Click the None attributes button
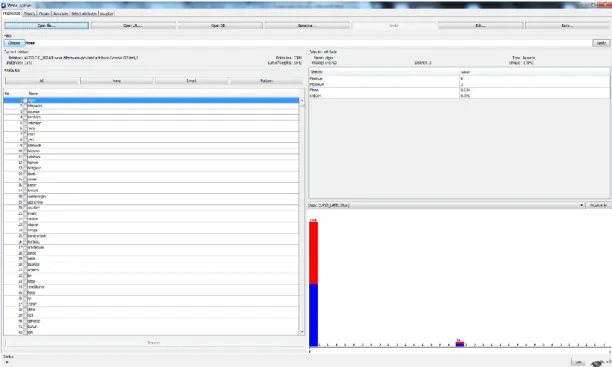The image size is (612, 367). tap(117, 81)
